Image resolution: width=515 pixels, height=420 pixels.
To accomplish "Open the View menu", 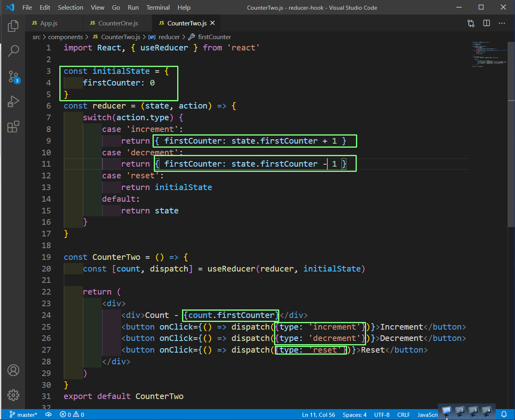I will click(98, 7).
